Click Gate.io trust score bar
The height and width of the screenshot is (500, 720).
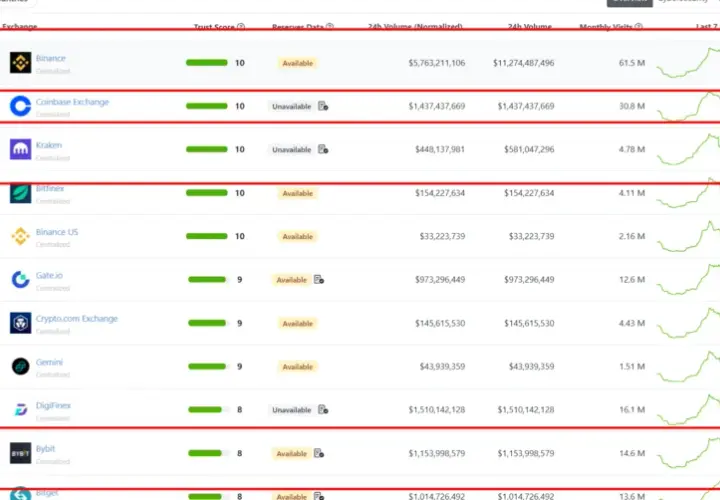(208, 279)
